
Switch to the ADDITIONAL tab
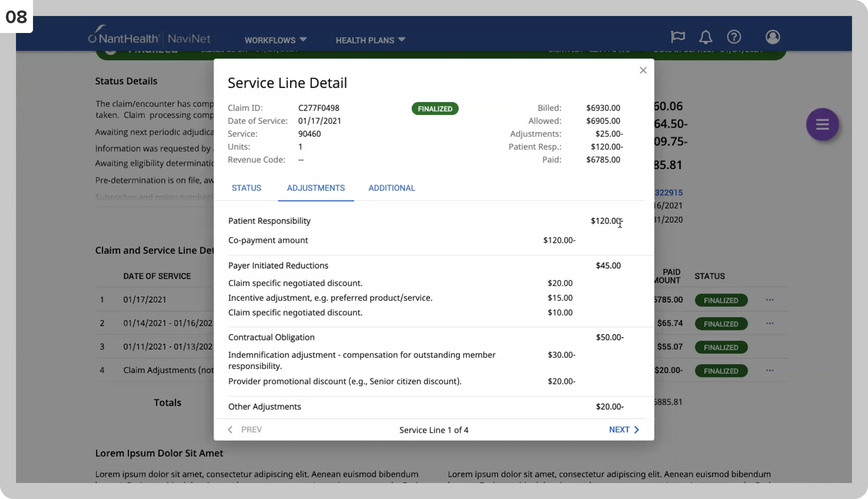click(x=392, y=188)
